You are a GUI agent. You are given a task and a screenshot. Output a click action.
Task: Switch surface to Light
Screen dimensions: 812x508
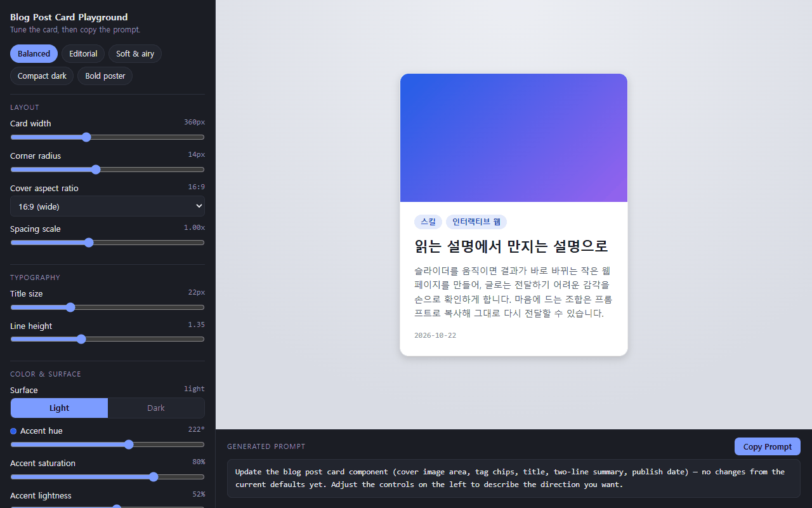coord(60,408)
